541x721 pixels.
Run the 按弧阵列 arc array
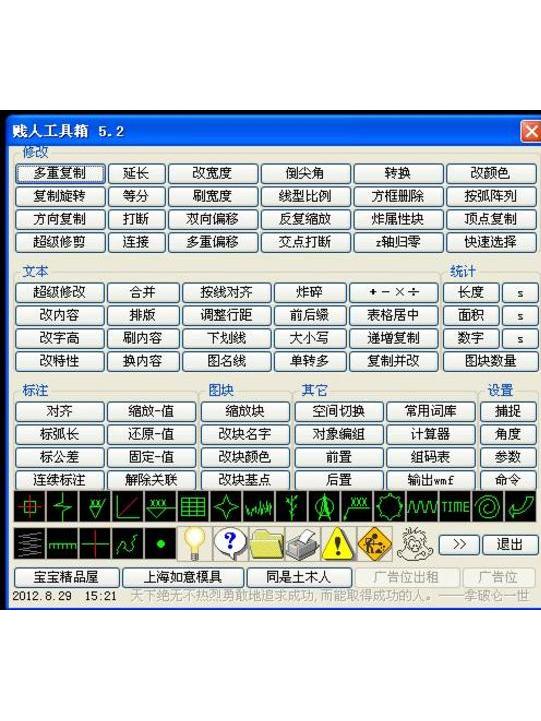pos(491,196)
